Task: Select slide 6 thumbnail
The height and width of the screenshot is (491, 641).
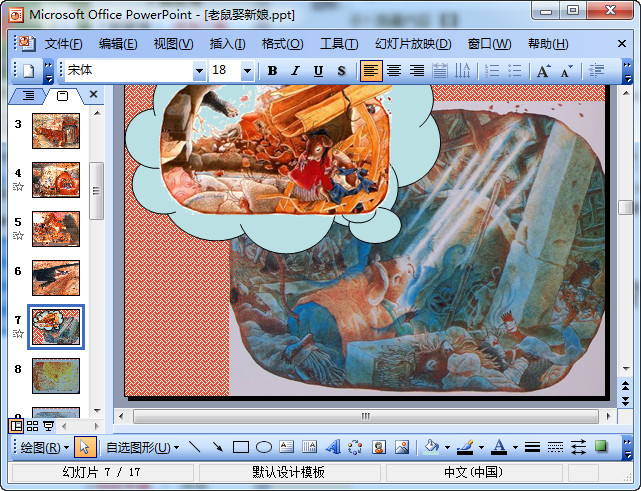Action: point(56,278)
